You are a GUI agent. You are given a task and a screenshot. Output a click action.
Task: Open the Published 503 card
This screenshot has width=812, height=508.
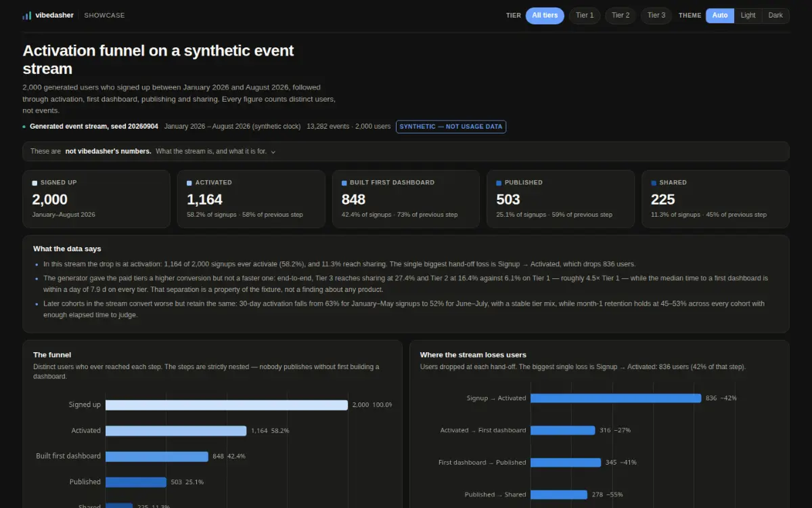pos(560,199)
